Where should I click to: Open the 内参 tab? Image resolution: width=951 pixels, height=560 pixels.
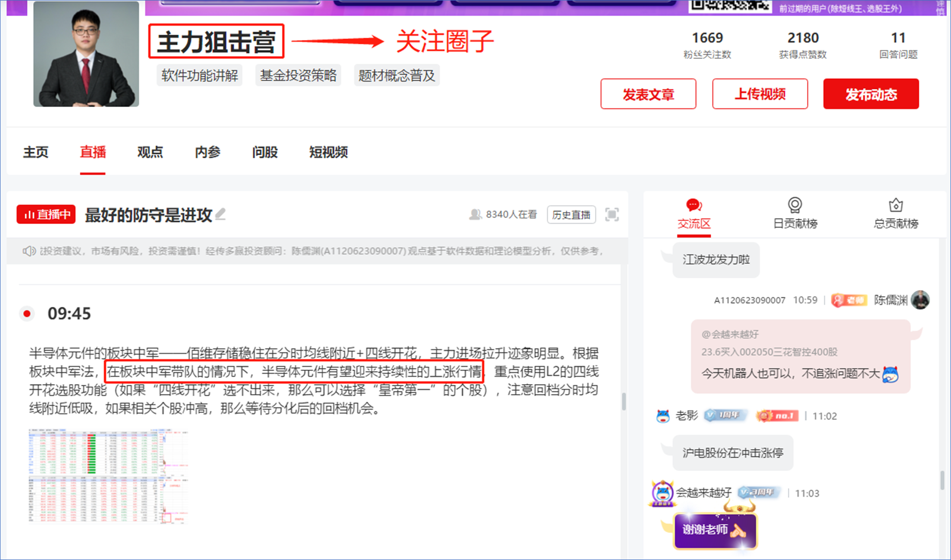pos(208,152)
